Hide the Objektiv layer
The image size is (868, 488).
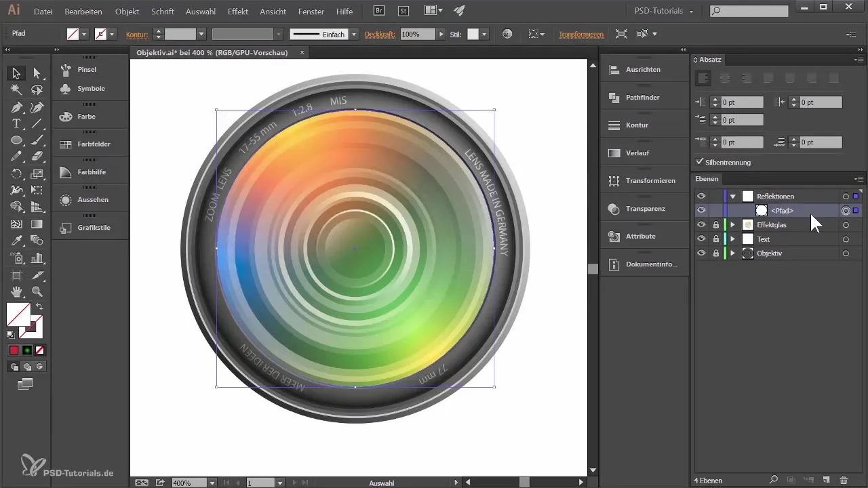[701, 253]
